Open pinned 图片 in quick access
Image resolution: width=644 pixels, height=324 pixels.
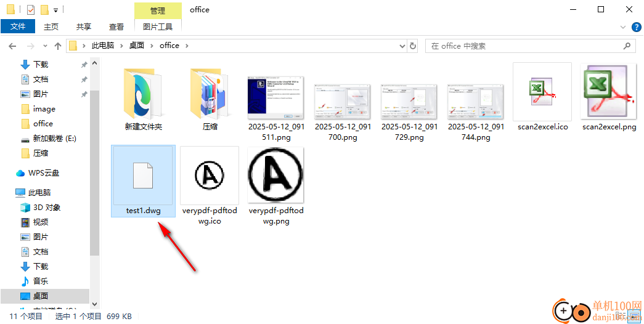[35, 94]
